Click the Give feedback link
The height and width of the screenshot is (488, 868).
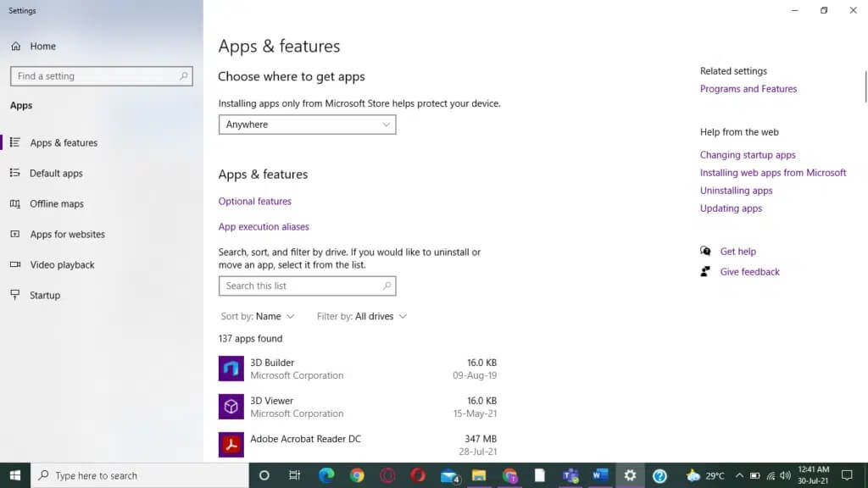click(749, 272)
